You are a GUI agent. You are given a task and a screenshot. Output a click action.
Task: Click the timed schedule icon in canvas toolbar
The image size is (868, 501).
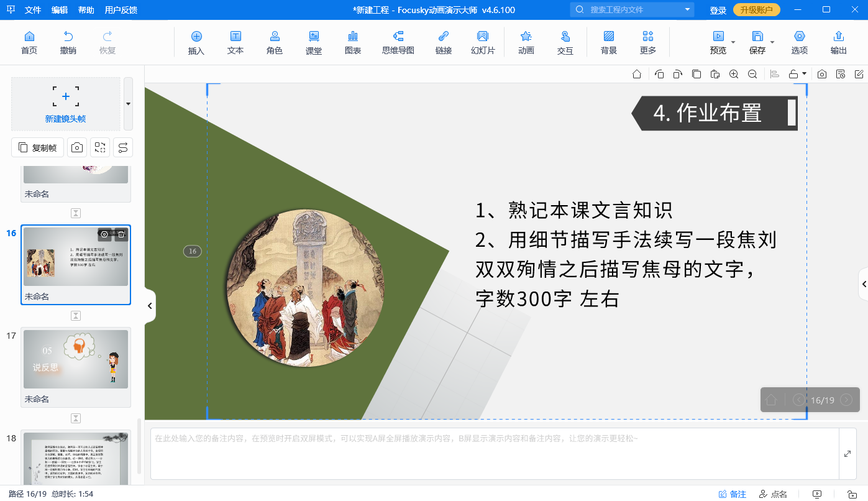point(841,74)
